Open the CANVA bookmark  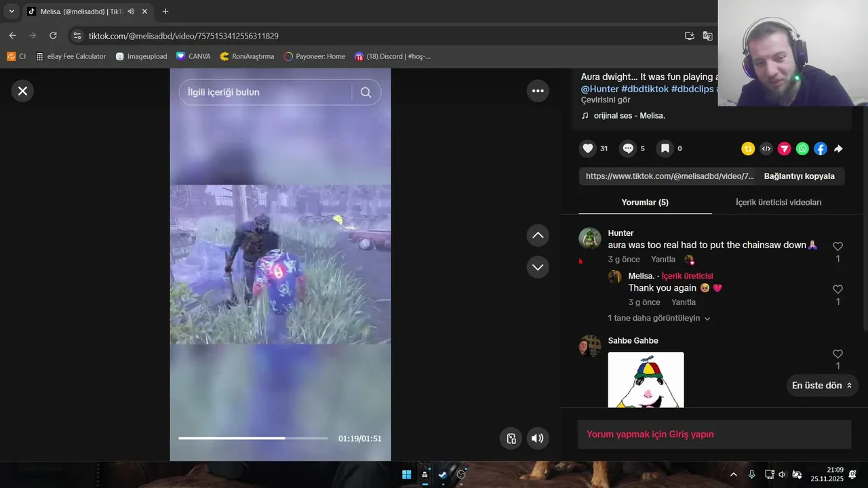click(193, 56)
